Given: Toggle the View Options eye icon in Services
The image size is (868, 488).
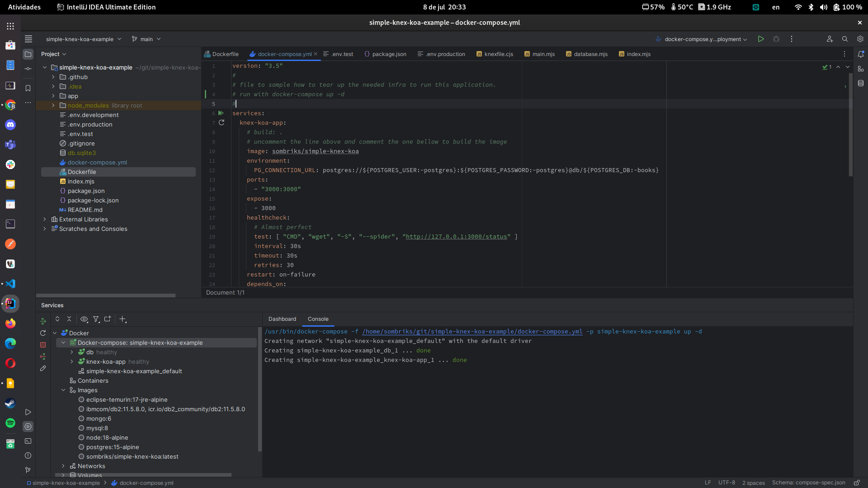Looking at the screenshot, I should [x=84, y=319].
